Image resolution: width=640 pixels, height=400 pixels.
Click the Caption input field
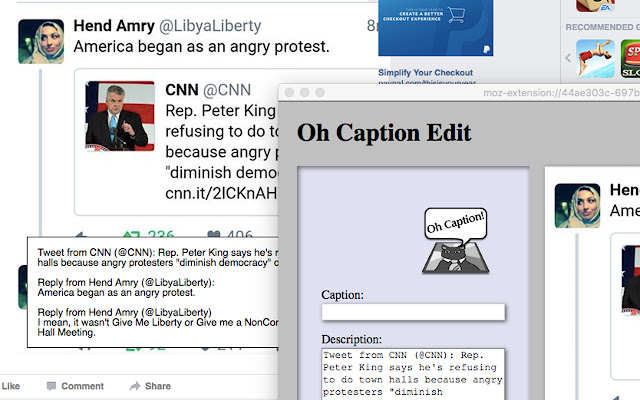click(x=413, y=312)
